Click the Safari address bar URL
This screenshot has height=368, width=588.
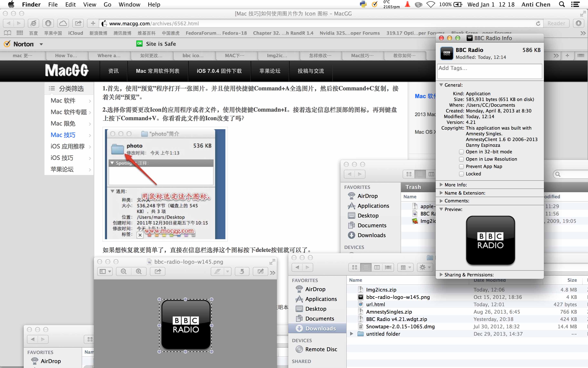click(154, 23)
